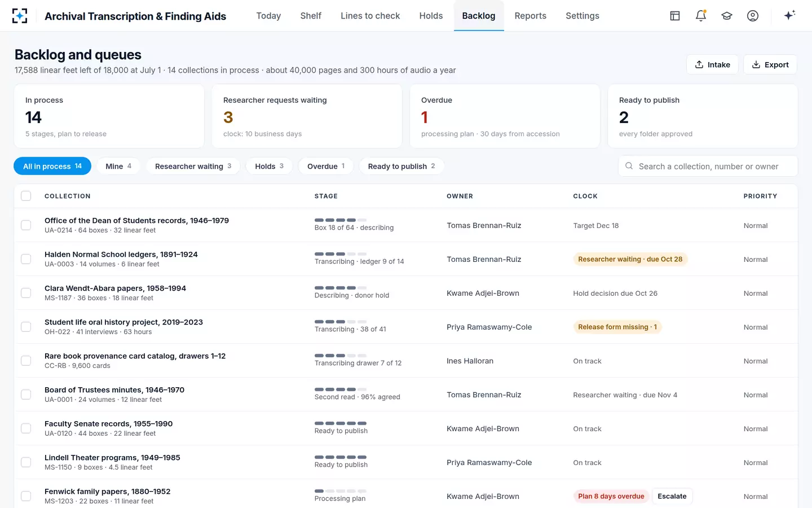The height and width of the screenshot is (508, 812).
Task: Open the Researcher requests waiting card
Action: pos(307,116)
